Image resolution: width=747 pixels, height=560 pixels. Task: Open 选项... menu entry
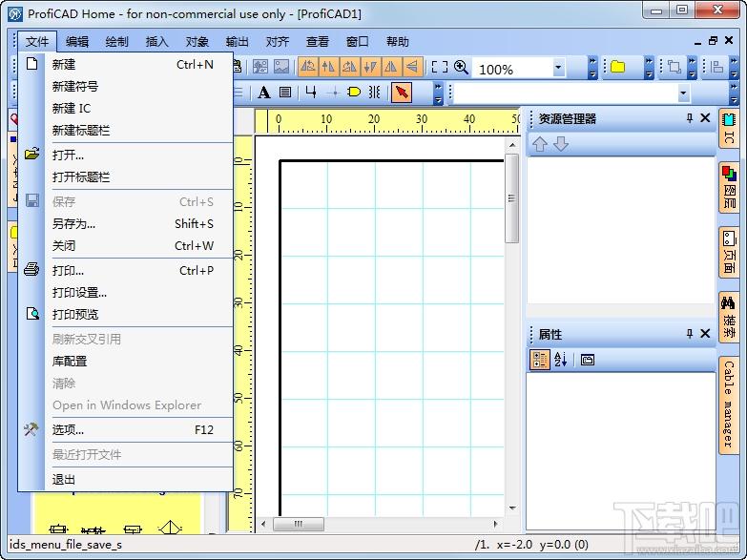click(126, 429)
